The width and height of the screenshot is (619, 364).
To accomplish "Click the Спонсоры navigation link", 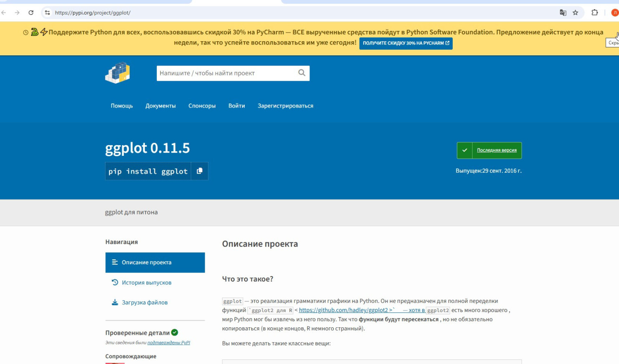I will (x=202, y=106).
